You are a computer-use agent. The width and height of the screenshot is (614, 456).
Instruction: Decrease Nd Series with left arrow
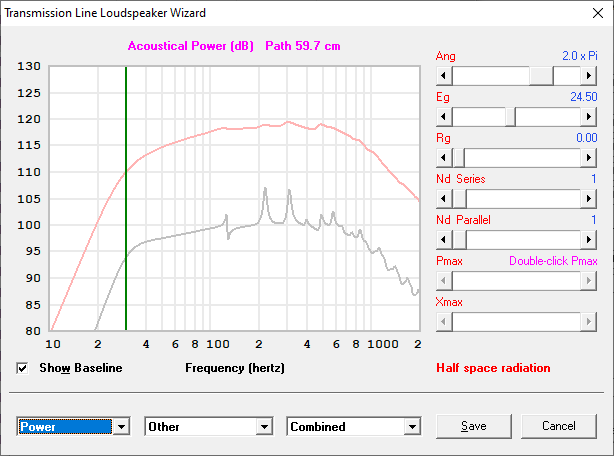coord(444,199)
